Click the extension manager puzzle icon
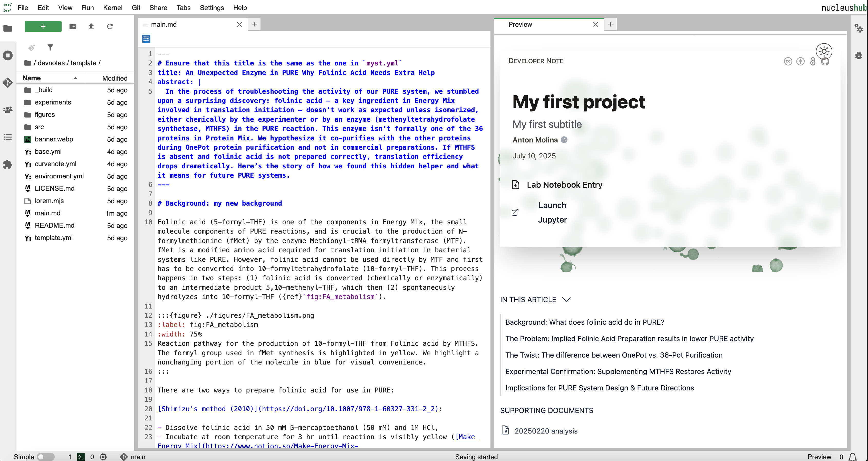The height and width of the screenshot is (461, 868). 8,165
